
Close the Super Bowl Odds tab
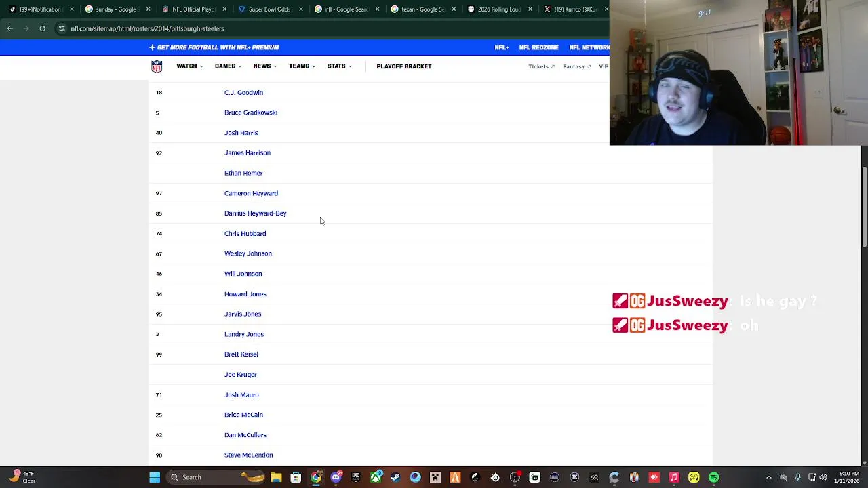pyautogui.click(x=302, y=9)
